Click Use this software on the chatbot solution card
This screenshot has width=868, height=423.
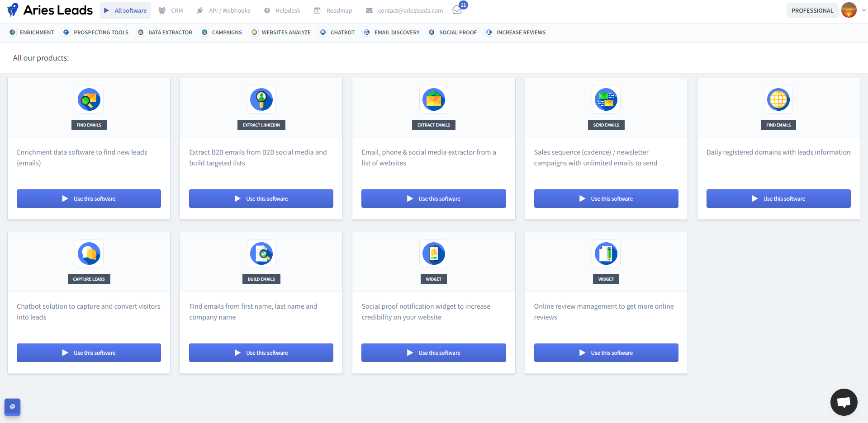[89, 352]
